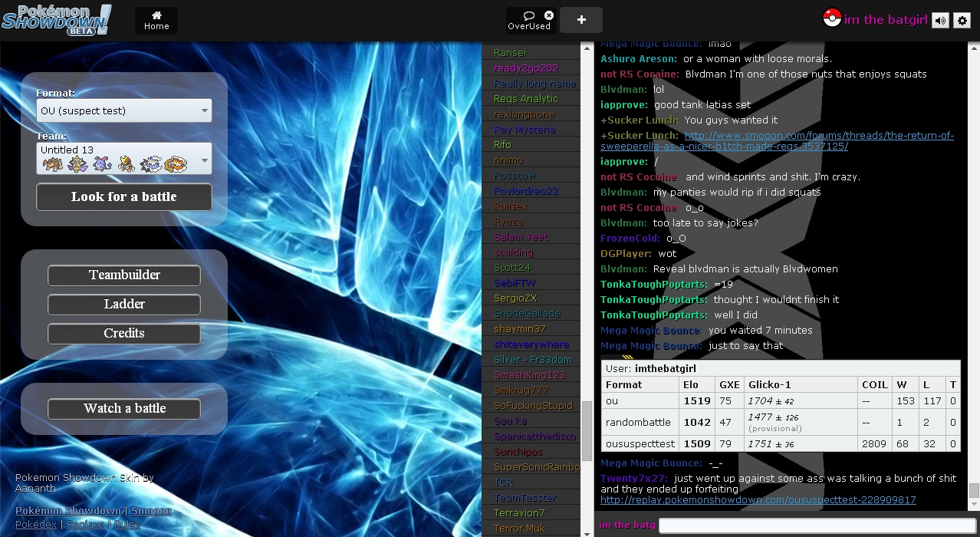Select user Silver - Fr33dom
980x537 pixels.
coord(531,359)
